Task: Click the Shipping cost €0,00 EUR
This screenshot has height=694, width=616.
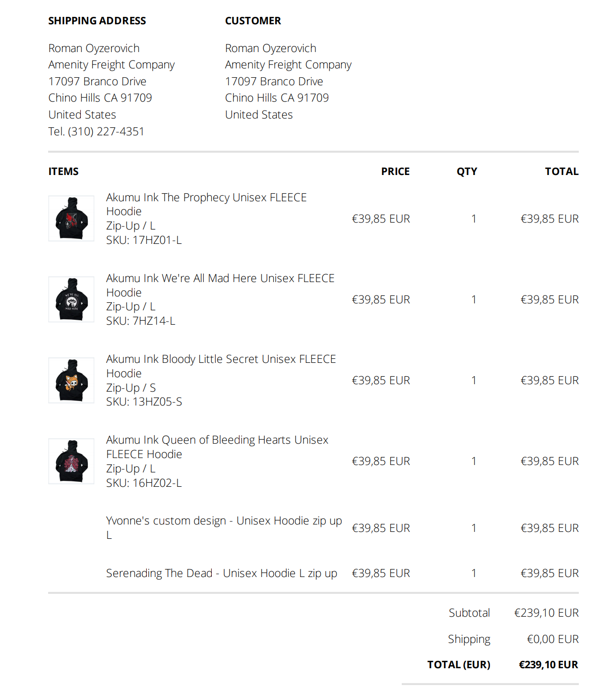Action: point(553,639)
